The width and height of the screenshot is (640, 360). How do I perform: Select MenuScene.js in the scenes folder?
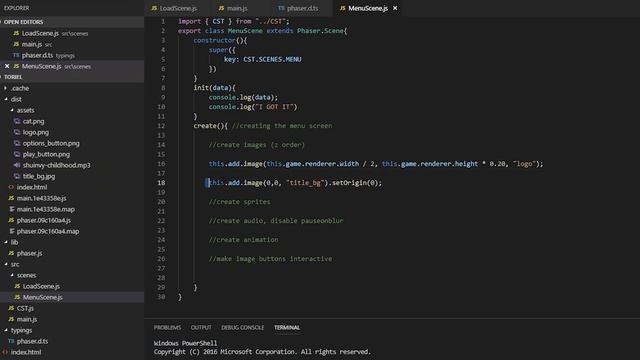click(42, 297)
